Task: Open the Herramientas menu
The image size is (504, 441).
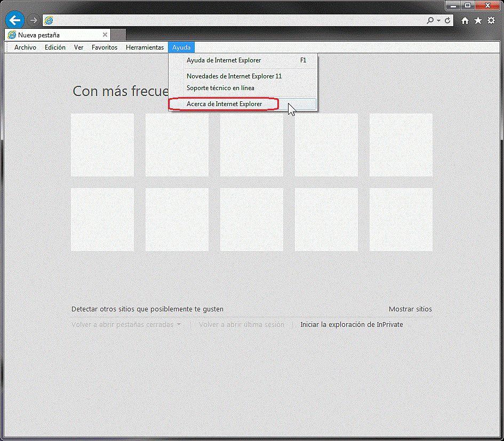Action: 145,47
